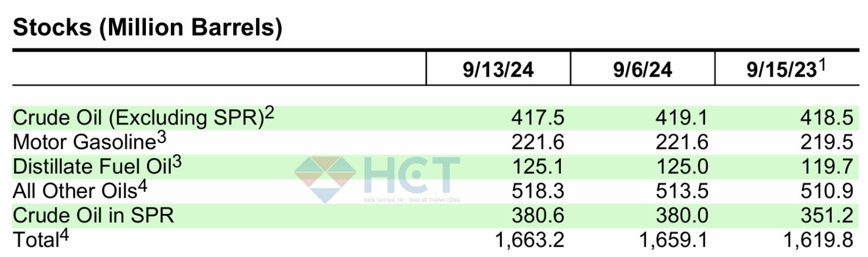Select the 9/6/24 column header
Screen dimensions: 868x257
[642, 70]
